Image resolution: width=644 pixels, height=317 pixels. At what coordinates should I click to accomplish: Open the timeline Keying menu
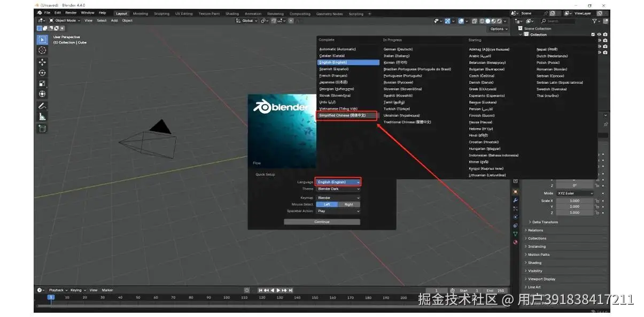[x=77, y=290]
